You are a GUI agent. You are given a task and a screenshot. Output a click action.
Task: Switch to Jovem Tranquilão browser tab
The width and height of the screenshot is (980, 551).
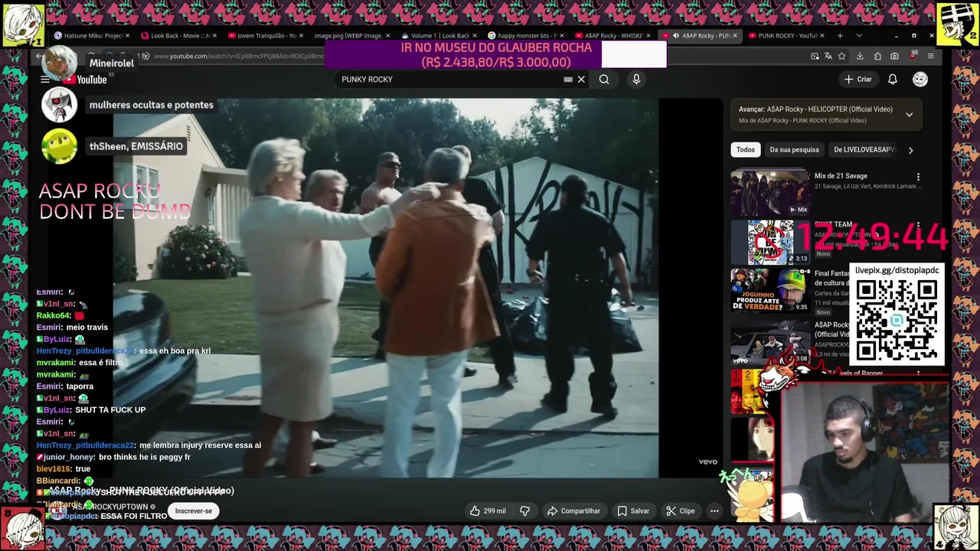[x=264, y=35]
